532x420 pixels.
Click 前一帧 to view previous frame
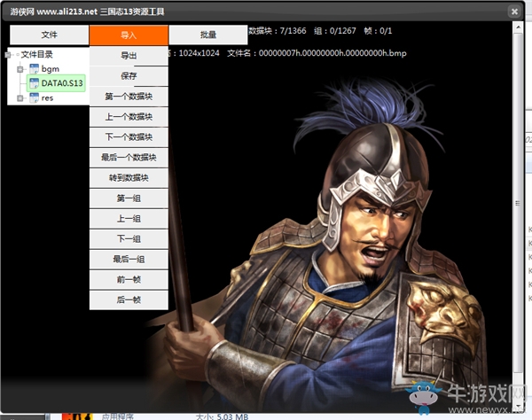(129, 279)
